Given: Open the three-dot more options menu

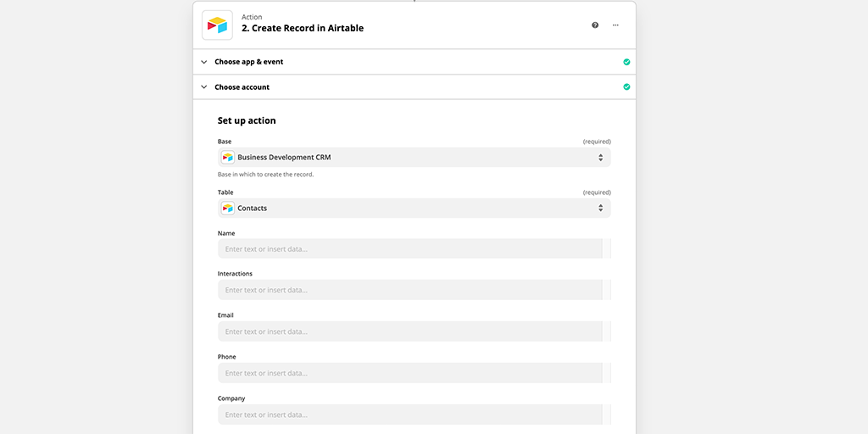Looking at the screenshot, I should [615, 25].
